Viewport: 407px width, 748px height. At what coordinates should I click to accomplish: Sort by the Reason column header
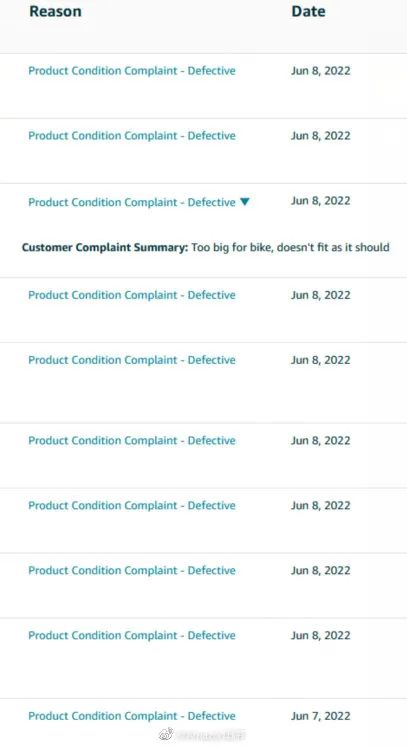point(55,11)
